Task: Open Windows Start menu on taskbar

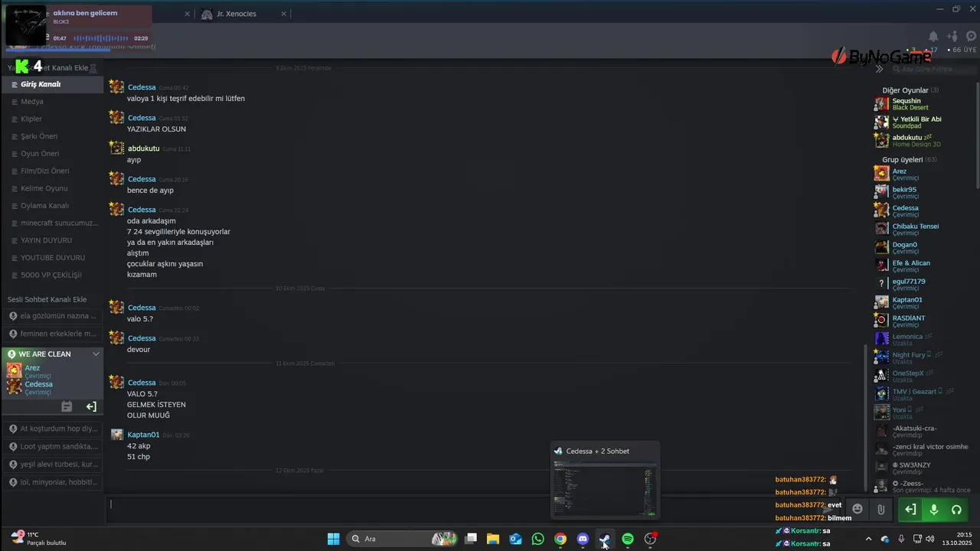Action: tap(334, 539)
